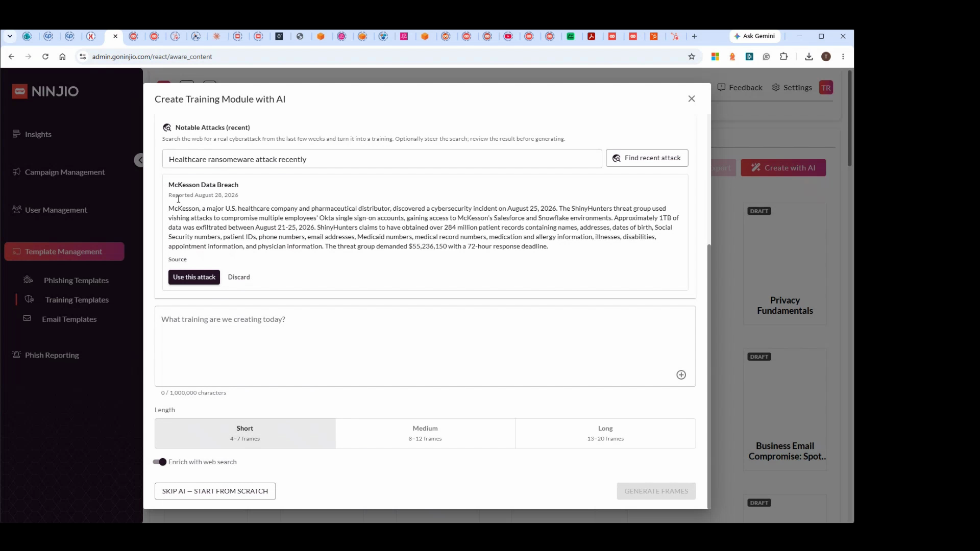Image resolution: width=980 pixels, height=551 pixels.
Task: Toggle Enrich with web search switch
Action: pos(160,462)
